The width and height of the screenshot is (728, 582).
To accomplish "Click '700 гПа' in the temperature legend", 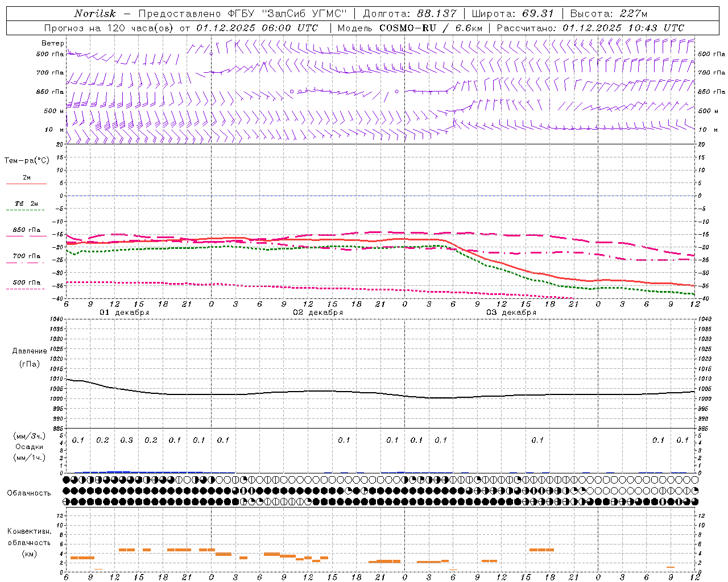I will pyautogui.click(x=27, y=256).
